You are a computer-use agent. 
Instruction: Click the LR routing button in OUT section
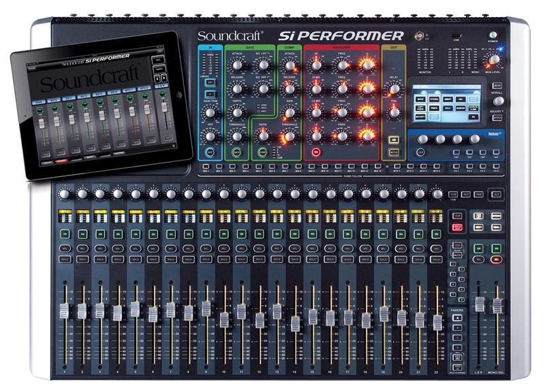tap(394, 140)
